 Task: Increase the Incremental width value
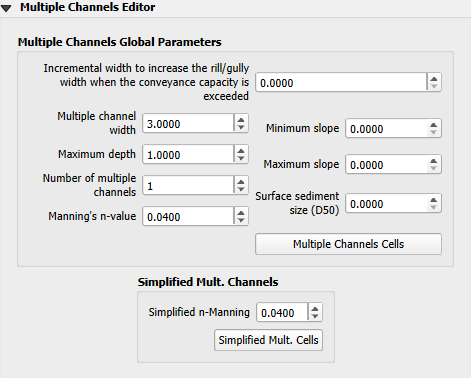[434, 79]
